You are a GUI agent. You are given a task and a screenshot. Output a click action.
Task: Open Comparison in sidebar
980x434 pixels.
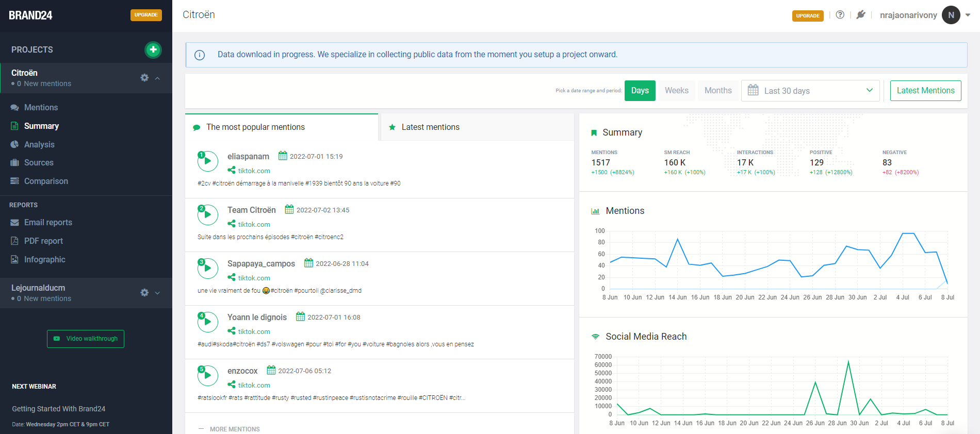click(x=46, y=181)
